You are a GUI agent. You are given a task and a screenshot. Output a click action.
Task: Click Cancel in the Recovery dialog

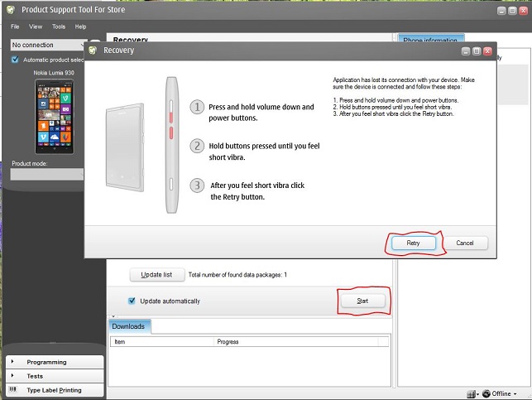(464, 243)
